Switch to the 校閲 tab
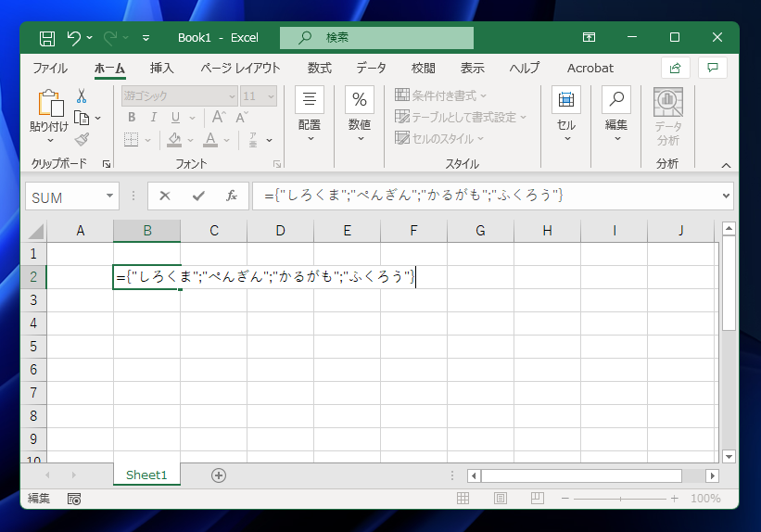761x532 pixels. [424, 68]
